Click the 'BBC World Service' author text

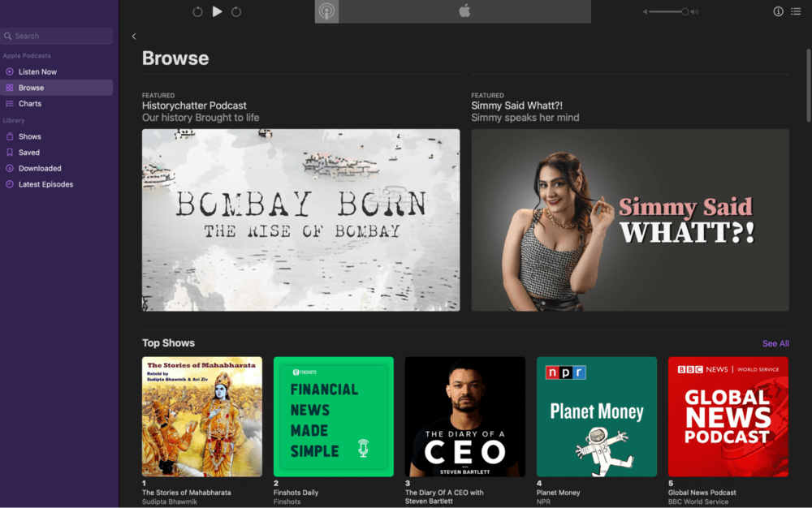pyautogui.click(x=698, y=502)
